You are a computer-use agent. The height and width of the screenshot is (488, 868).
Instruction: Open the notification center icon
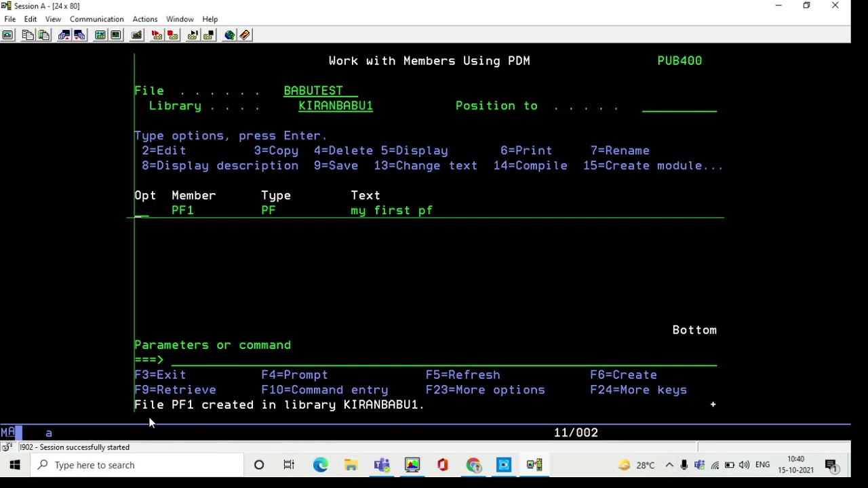pyautogui.click(x=831, y=465)
